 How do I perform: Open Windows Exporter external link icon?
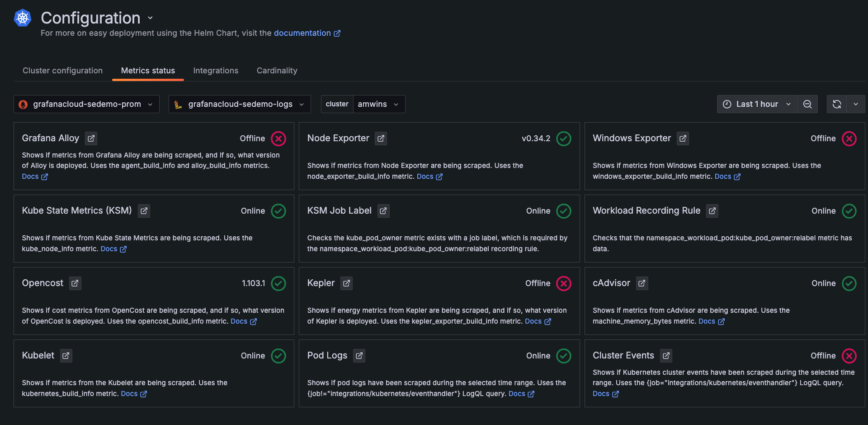click(x=683, y=138)
